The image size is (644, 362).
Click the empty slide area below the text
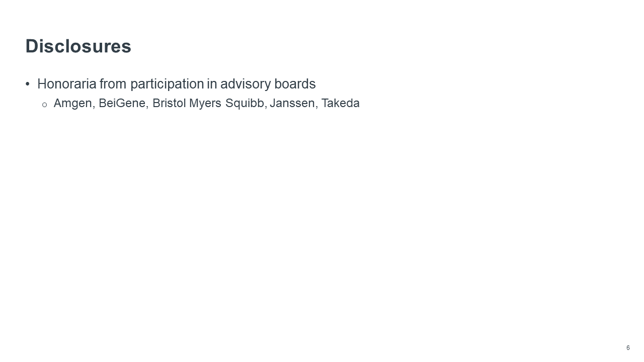pyautogui.click(x=322, y=226)
